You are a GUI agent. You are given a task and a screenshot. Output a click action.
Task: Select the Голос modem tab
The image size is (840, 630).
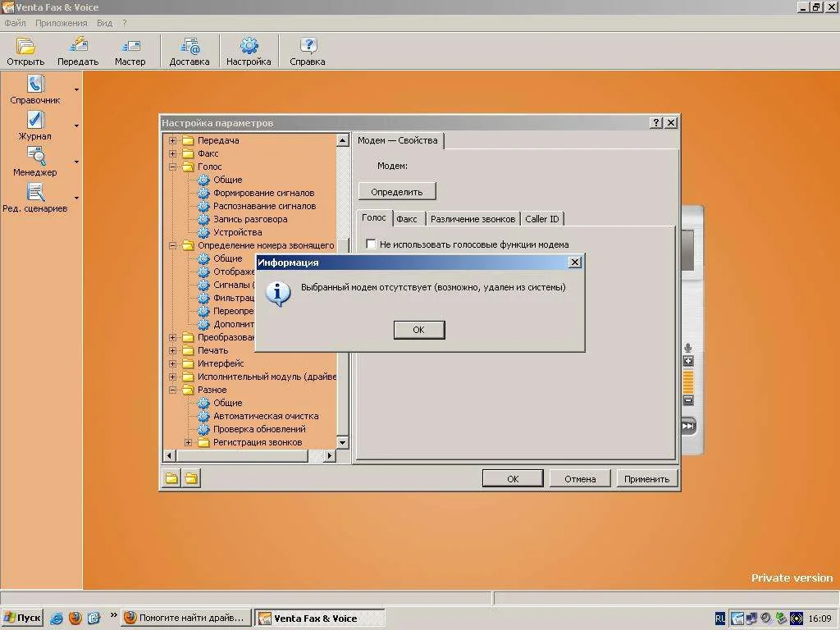[374, 217]
